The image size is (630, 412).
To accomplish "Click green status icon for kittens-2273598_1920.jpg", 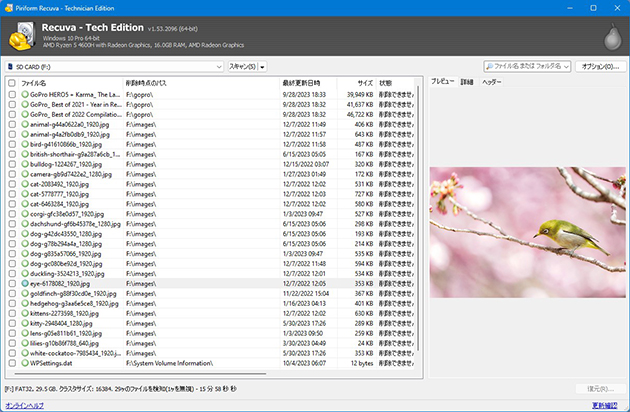I will 25,313.
